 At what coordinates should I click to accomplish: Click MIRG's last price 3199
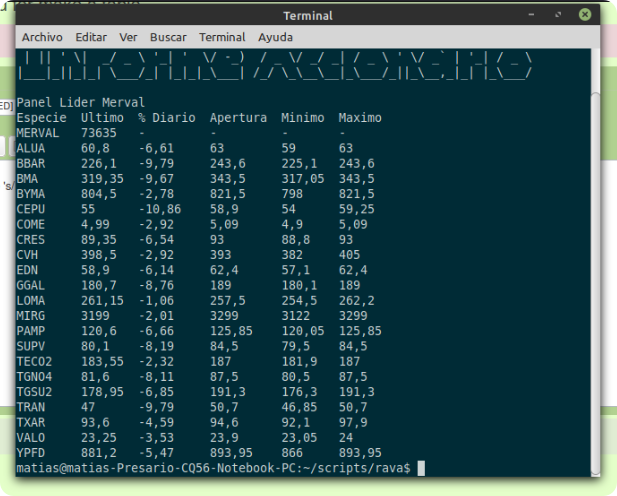95,316
